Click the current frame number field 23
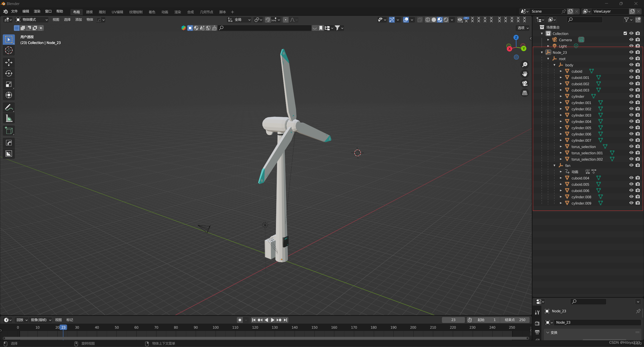 point(453,320)
